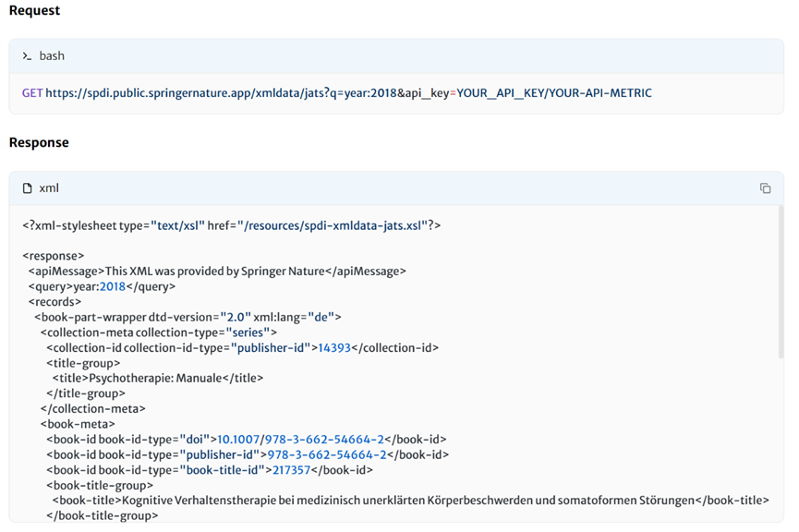Click the closing </collection-meta> tag
The width and height of the screenshot is (799, 532).
click(92, 408)
